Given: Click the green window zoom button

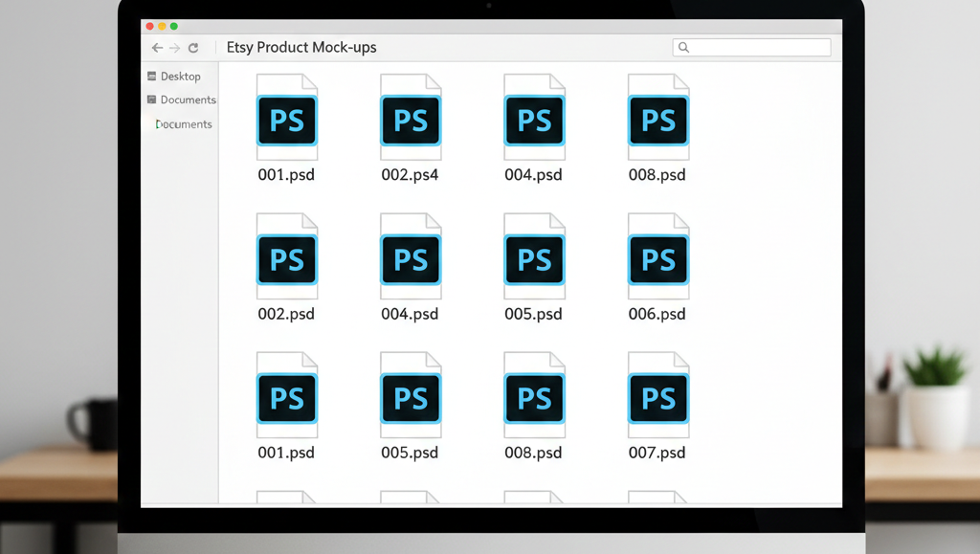Looking at the screenshot, I should click(x=172, y=27).
